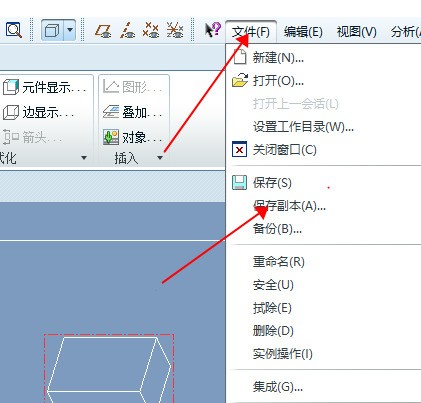The height and width of the screenshot is (403, 421).
Task: Click the zoom magnifier icon in toolbar
Action: pos(14,30)
